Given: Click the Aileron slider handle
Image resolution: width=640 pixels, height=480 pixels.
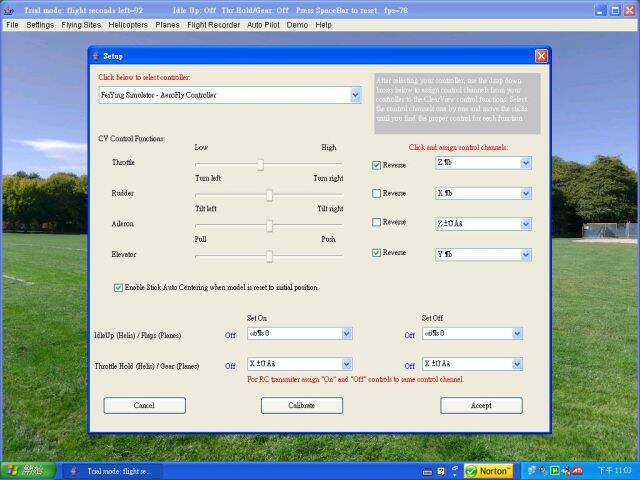Looking at the screenshot, I should (x=269, y=226).
